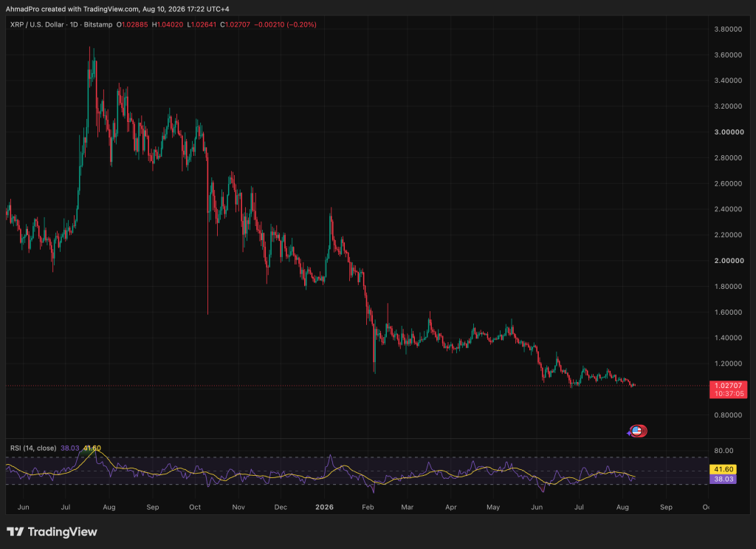
Task: Click the purple 38.03 RSI axis tag
Action: 724,479
